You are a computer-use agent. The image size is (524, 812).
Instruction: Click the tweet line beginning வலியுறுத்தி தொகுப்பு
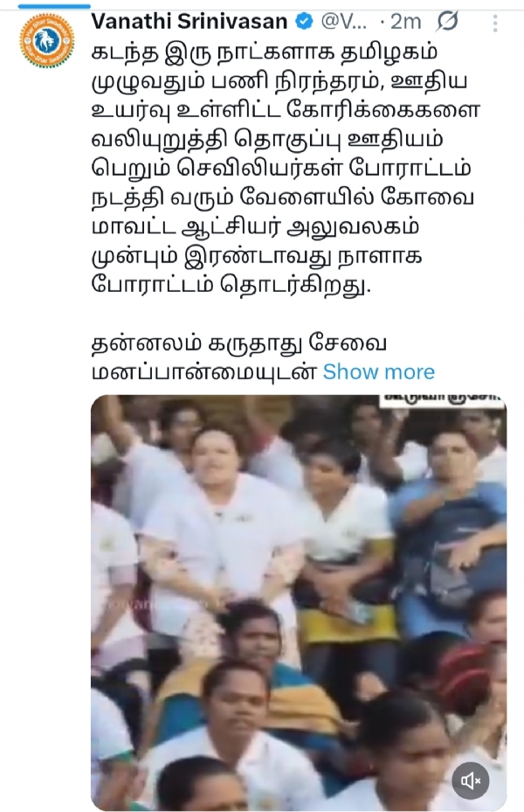[x=267, y=139]
